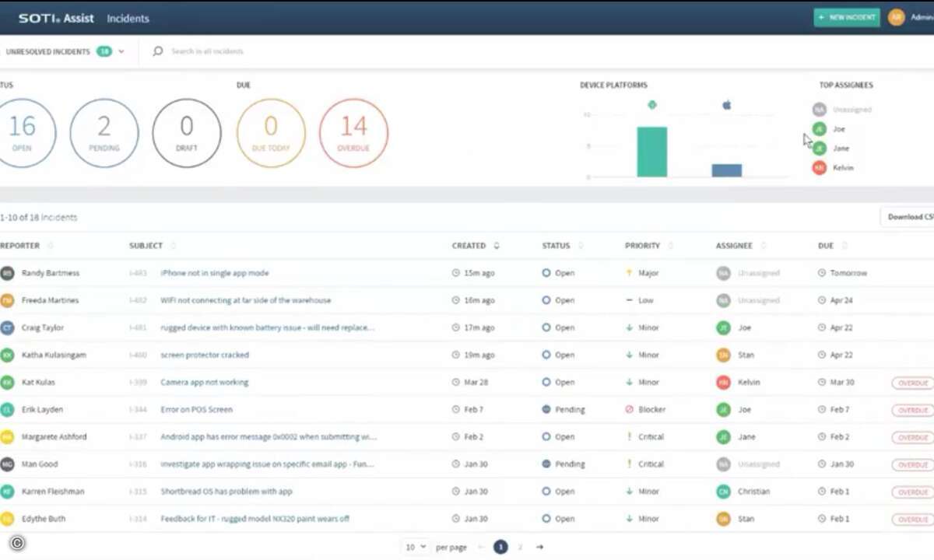Click the green Android bar in chart

click(x=652, y=152)
